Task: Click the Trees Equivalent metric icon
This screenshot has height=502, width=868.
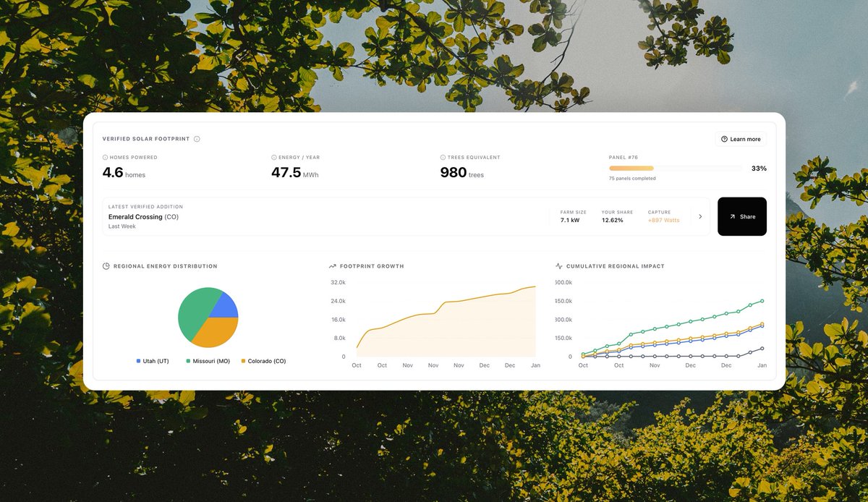Action: 442,157
